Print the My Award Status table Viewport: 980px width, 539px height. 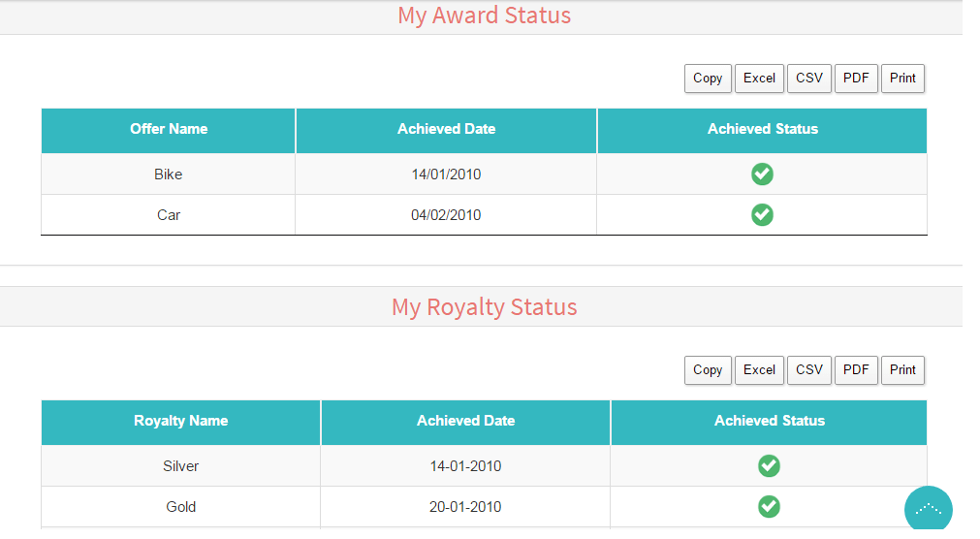(902, 79)
